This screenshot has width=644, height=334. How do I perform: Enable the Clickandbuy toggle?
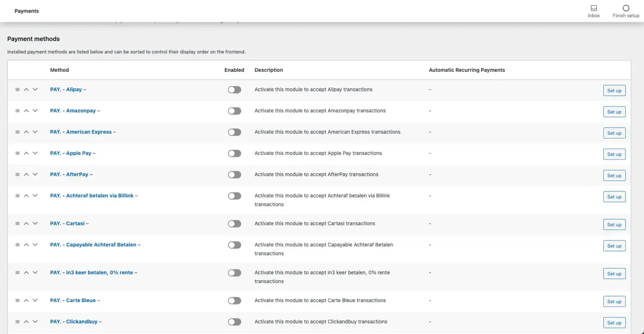coord(234,322)
